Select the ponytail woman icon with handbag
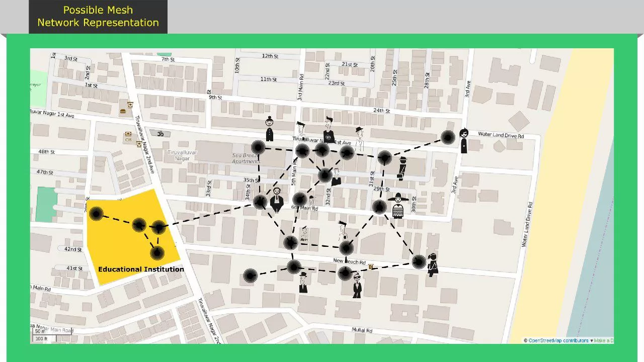The height and width of the screenshot is (362, 644). (x=432, y=265)
